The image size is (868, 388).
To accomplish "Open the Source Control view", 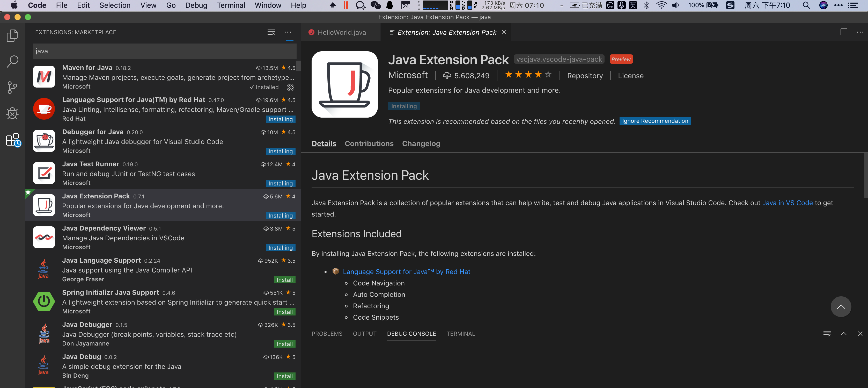I will [x=12, y=87].
